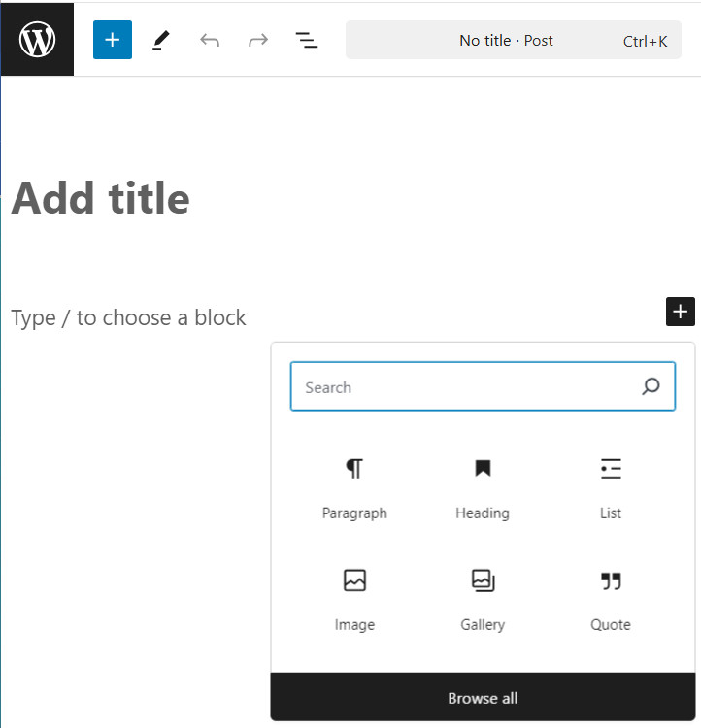Focus the block Search field
The width and height of the screenshot is (701, 728).
tap(483, 386)
